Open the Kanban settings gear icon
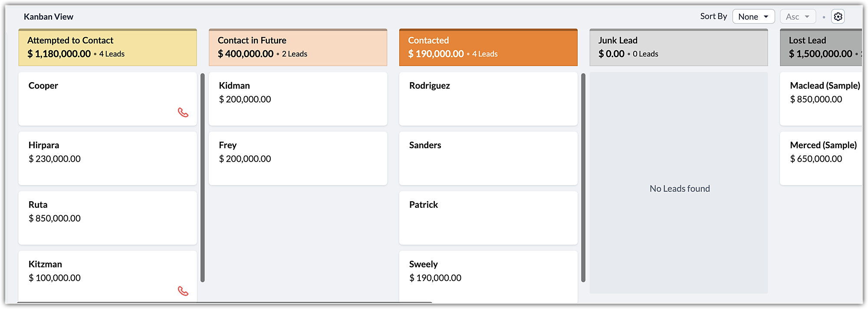The image size is (868, 309). coord(838,17)
